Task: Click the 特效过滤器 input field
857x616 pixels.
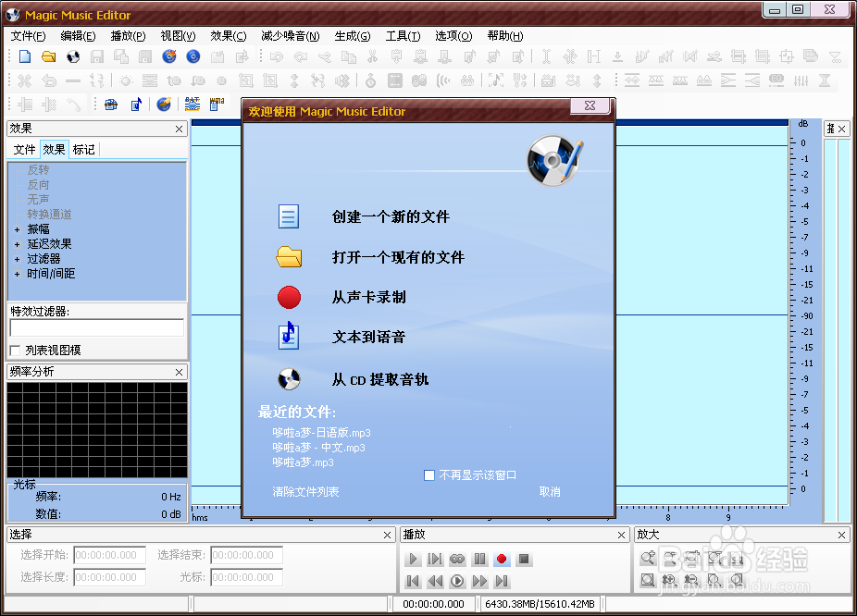Action: coord(97,327)
